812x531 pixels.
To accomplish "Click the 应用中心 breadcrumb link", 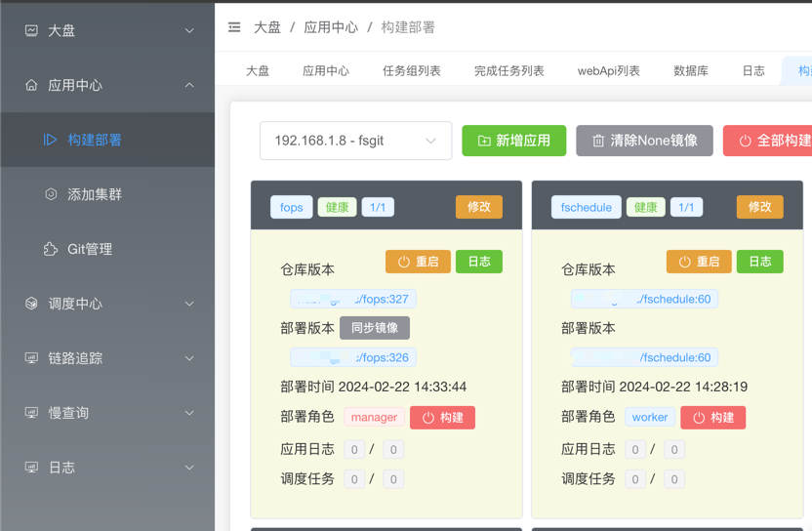I will tap(331, 27).
